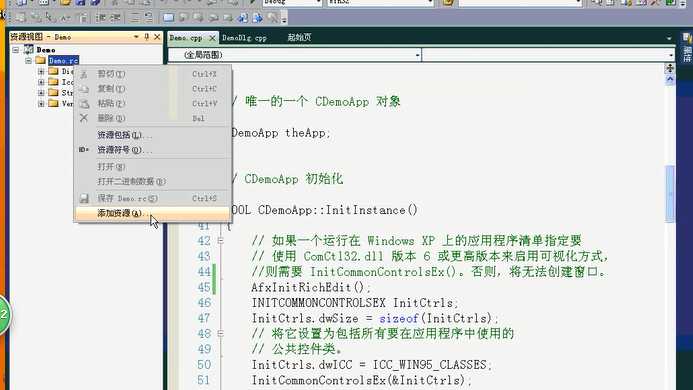Open the 全局范围 scope dropdown

417,55
